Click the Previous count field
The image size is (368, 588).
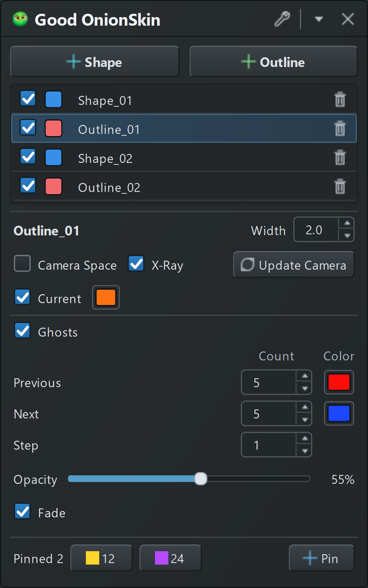point(269,382)
